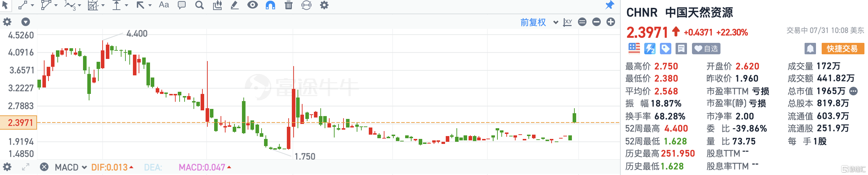
Task: Open MACD indicator settings gear
Action: (7, 167)
